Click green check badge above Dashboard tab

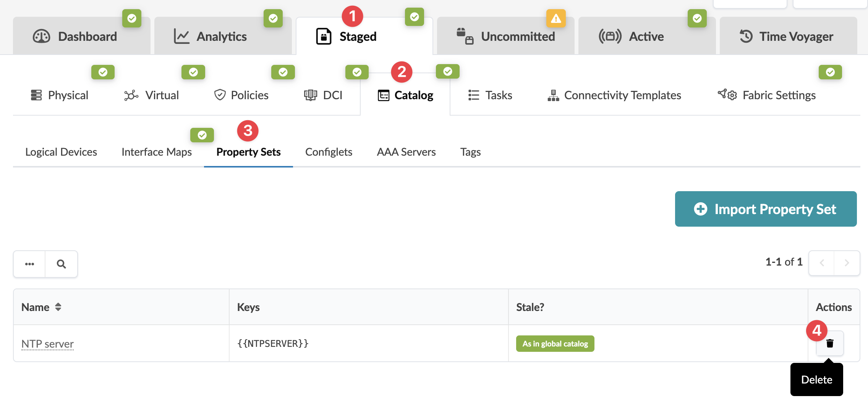[x=132, y=18]
